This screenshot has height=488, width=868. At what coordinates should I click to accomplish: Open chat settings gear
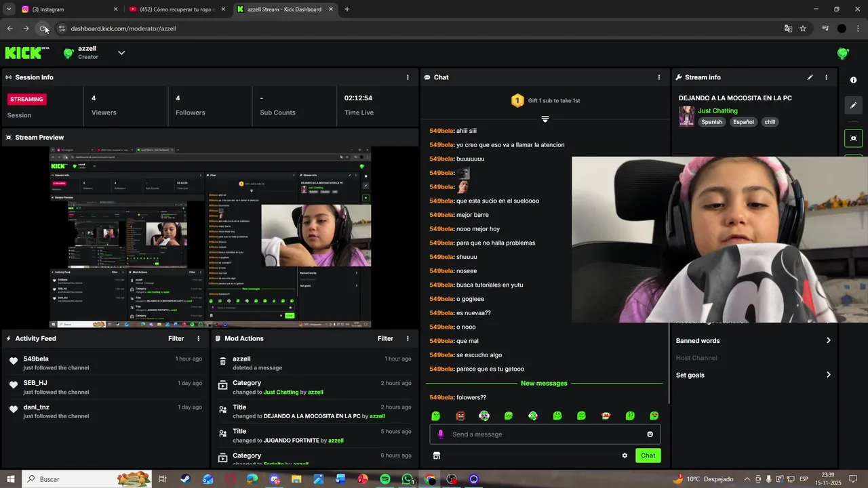(x=625, y=455)
